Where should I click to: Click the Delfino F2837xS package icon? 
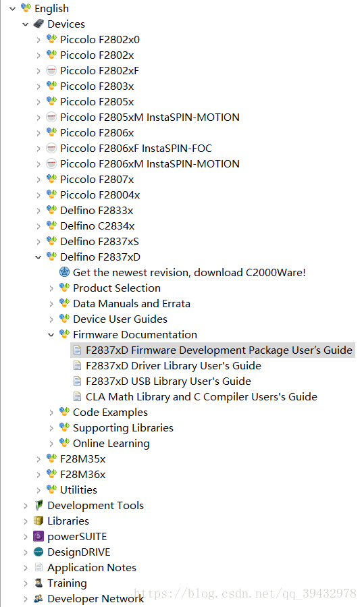click(51, 241)
